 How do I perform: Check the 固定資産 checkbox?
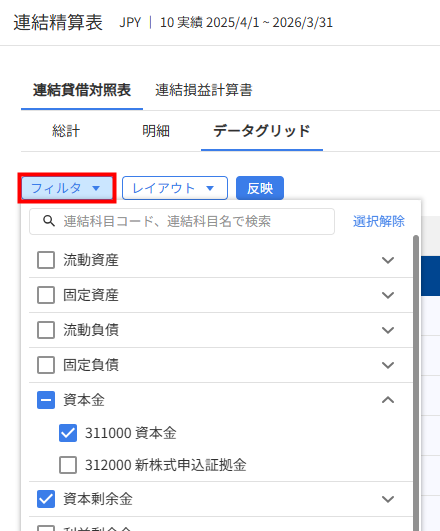point(46,295)
